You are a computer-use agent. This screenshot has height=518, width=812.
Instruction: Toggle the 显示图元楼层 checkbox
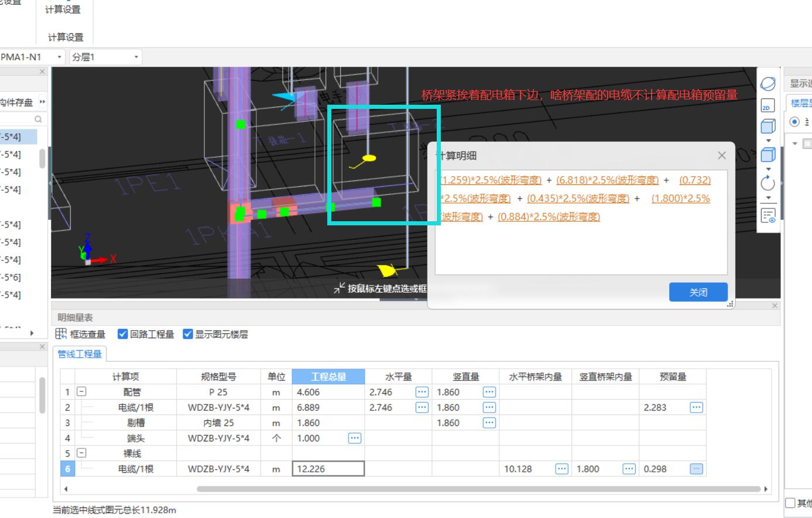(x=187, y=334)
